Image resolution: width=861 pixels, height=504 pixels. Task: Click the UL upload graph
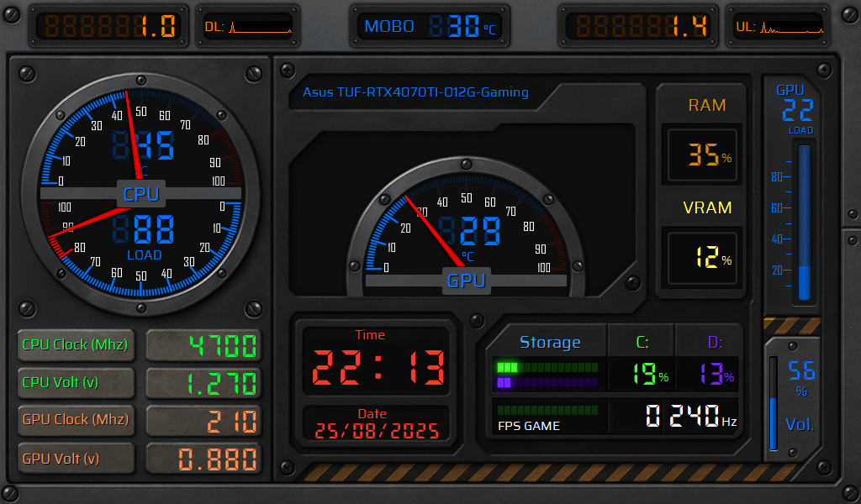[779, 27]
